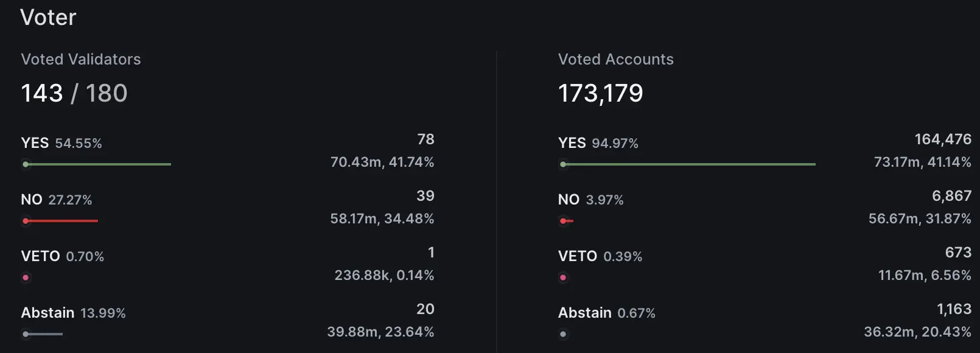Click the Abstain 0.67% accounts label

pyautogui.click(x=606, y=313)
